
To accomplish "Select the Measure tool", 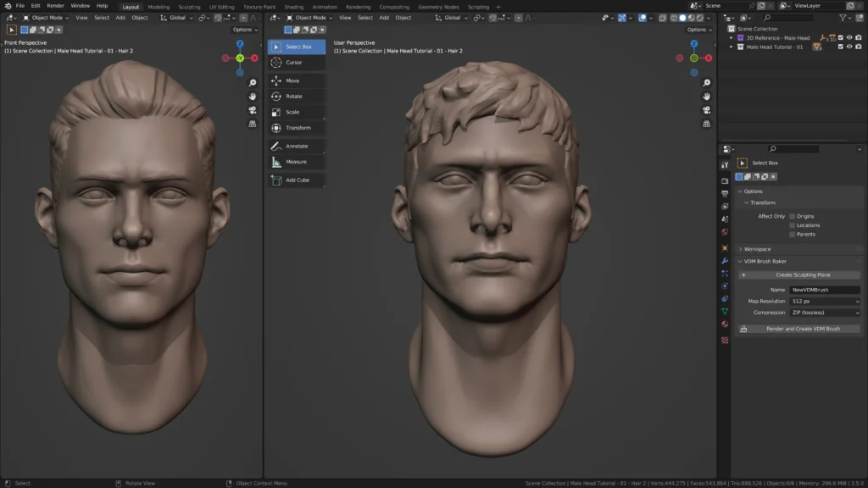I will [x=296, y=162].
